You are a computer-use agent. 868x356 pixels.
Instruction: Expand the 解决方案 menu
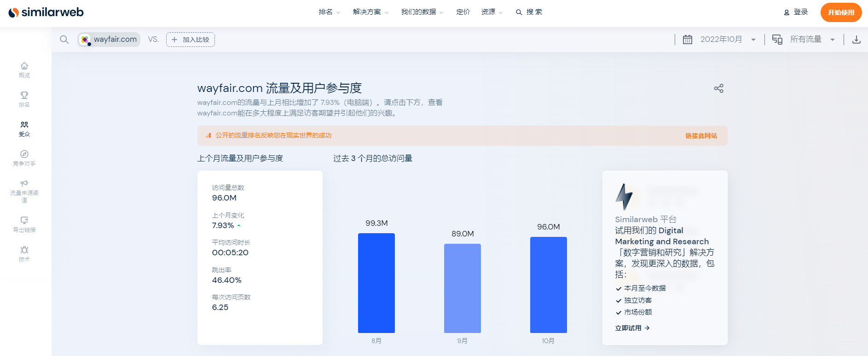(x=370, y=12)
